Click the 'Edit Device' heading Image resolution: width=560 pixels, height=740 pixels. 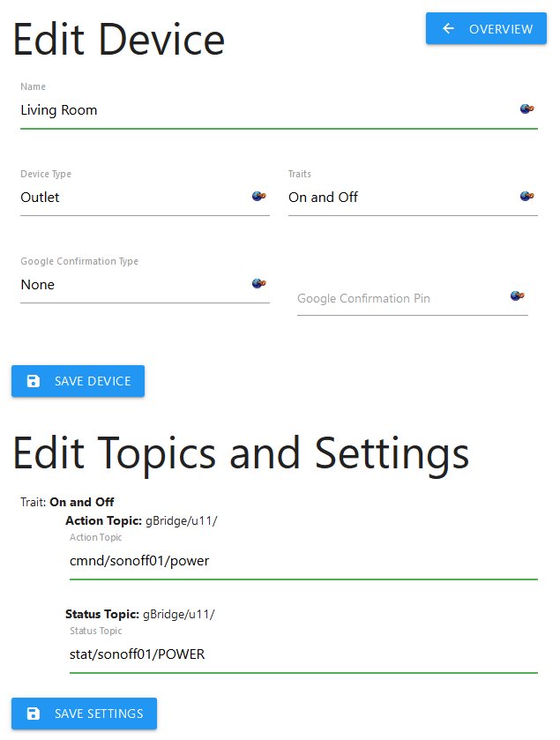tap(118, 40)
